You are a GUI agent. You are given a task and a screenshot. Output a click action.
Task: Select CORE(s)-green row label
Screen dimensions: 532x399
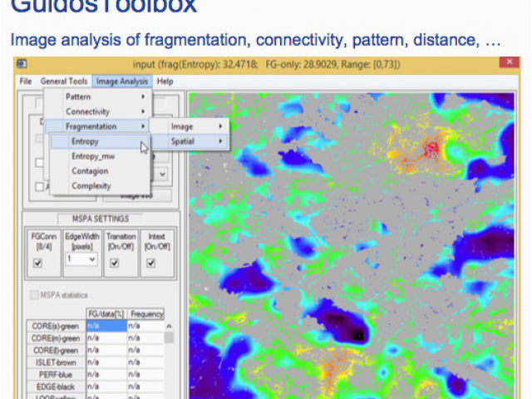point(56,326)
